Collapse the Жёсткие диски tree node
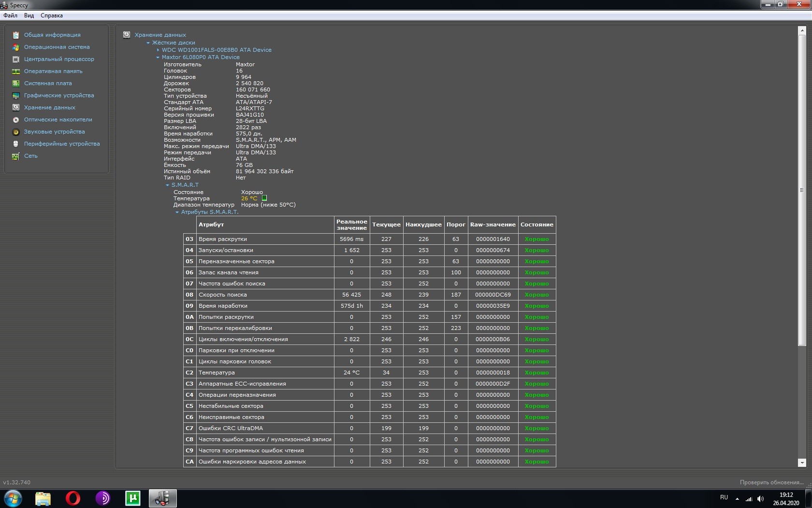 point(148,43)
